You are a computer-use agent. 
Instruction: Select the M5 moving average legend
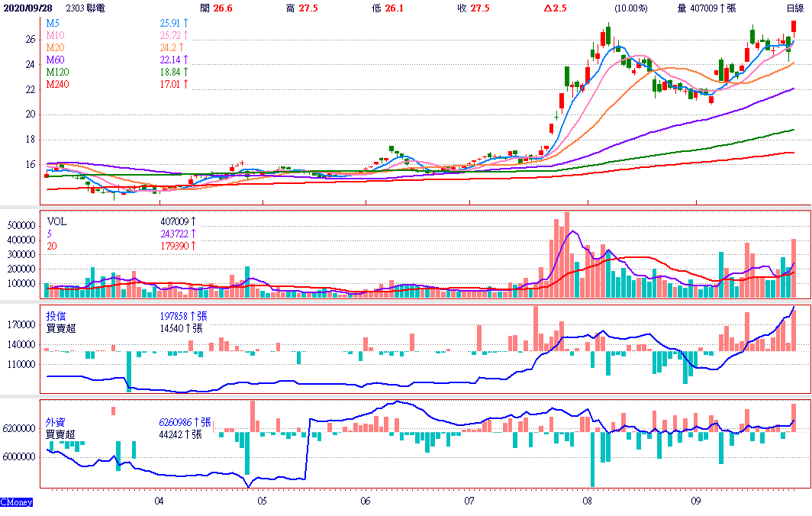52,23
